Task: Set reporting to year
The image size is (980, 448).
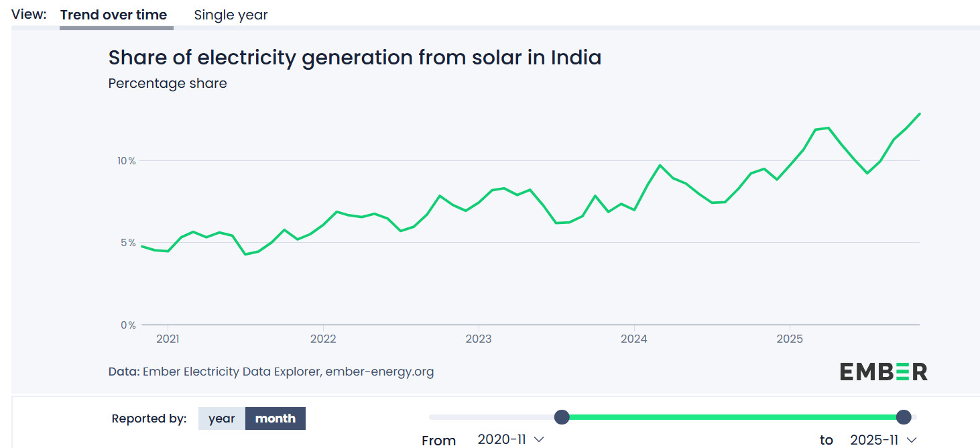Action: point(221,418)
